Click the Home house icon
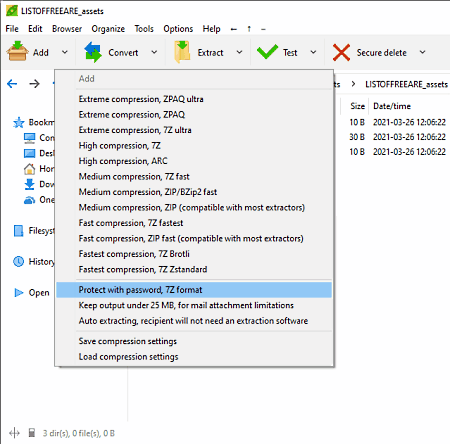The width and height of the screenshot is (450, 444). point(29,169)
